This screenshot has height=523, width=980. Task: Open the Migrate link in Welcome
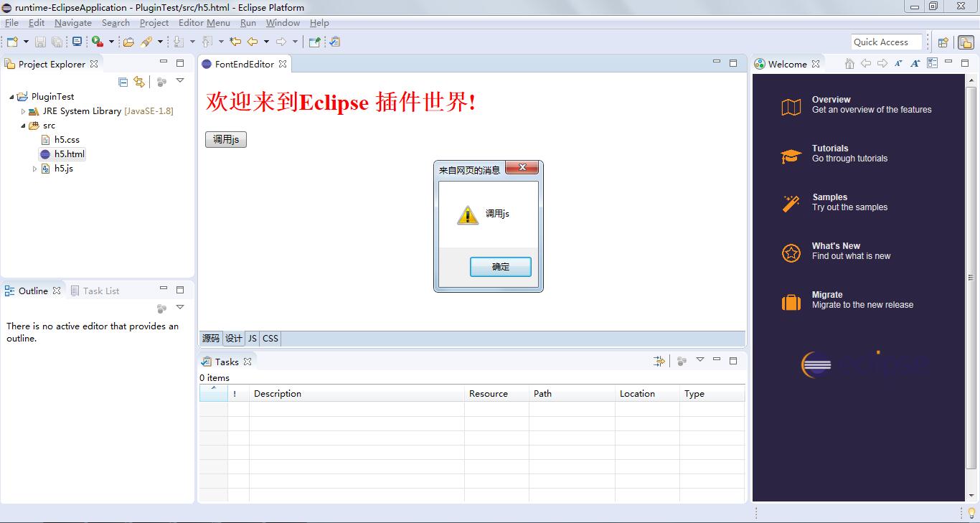(847, 300)
